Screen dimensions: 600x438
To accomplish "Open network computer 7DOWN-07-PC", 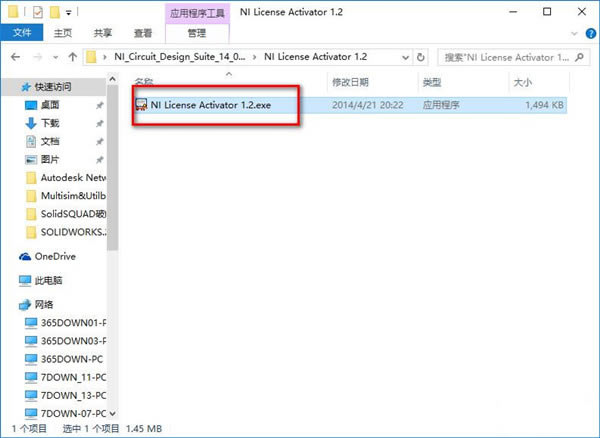I will point(73,414).
